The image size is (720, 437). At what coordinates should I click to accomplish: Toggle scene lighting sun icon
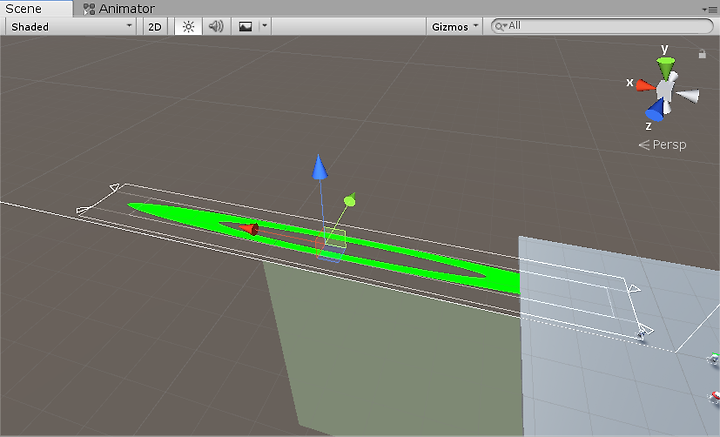pos(188,27)
